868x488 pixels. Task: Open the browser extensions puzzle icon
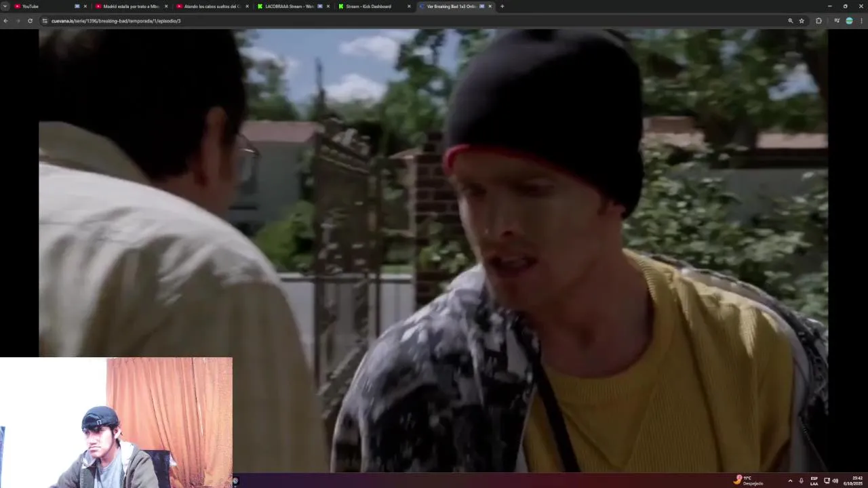818,21
